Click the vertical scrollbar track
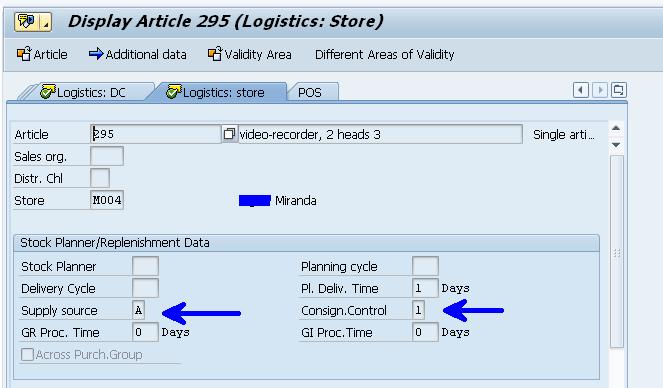 coord(617,252)
